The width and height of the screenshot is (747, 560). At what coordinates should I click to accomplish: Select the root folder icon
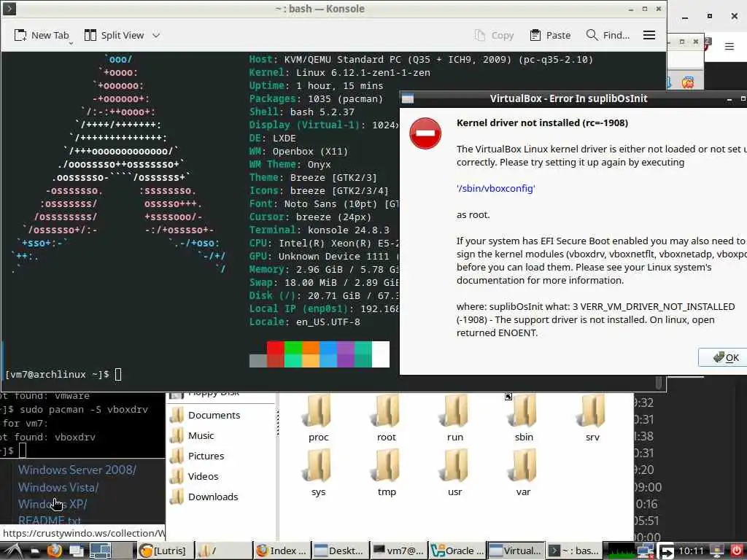[387, 411]
